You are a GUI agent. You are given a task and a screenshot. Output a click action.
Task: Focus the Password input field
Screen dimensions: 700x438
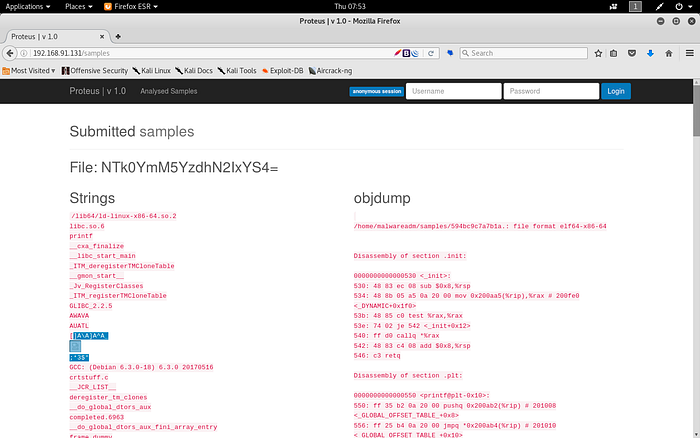tap(549, 91)
